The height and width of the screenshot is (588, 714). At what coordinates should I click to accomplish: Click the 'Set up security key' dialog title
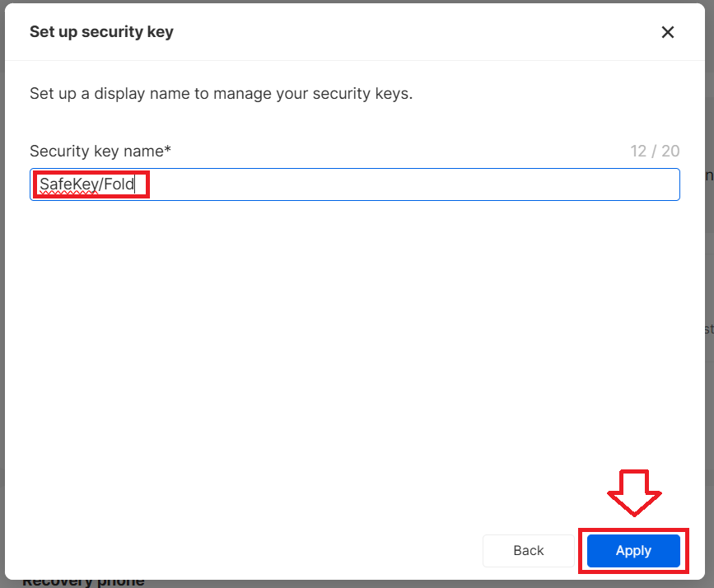[x=101, y=32]
